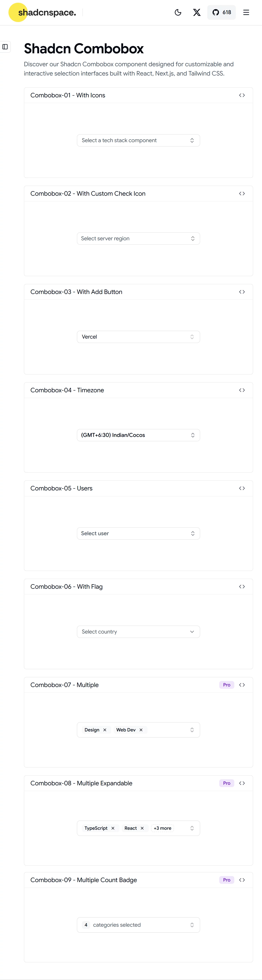Open the X (Twitter) link icon
262x980 pixels.
[197, 13]
